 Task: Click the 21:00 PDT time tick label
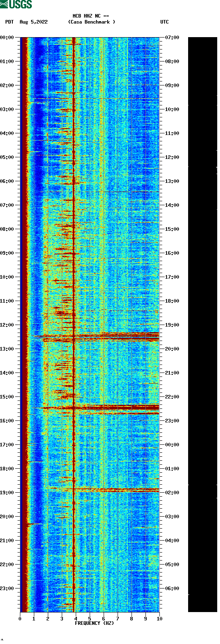(7, 541)
